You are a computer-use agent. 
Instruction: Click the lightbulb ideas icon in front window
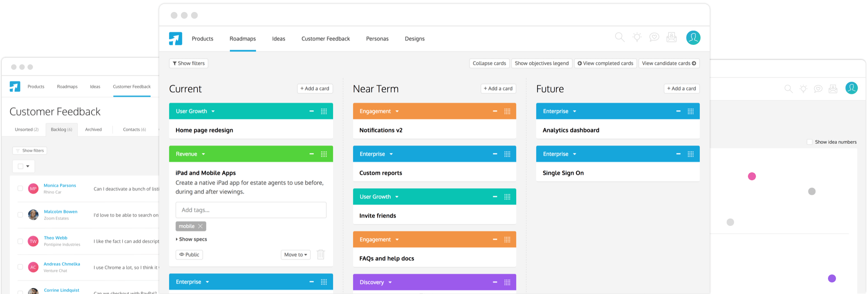point(637,37)
